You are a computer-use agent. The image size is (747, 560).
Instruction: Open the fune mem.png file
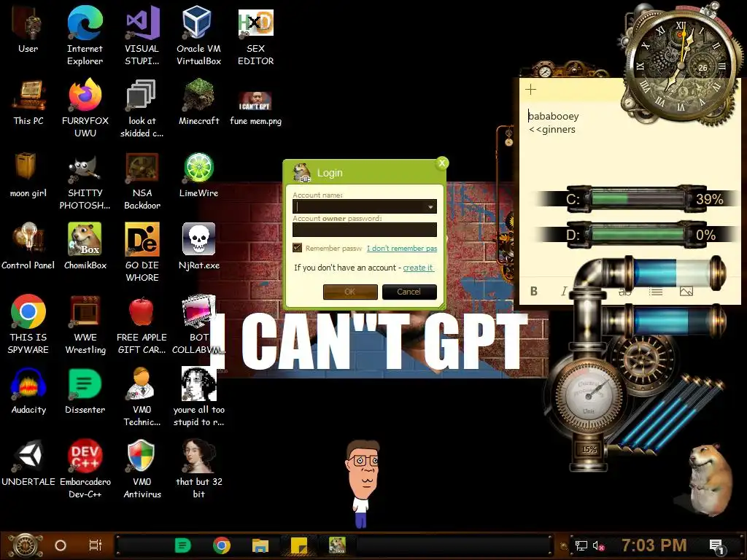point(255,107)
